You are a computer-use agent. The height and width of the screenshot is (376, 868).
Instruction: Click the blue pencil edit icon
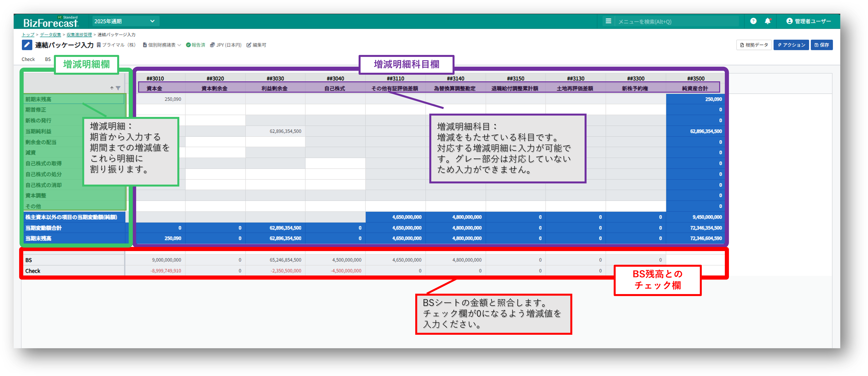(27, 45)
